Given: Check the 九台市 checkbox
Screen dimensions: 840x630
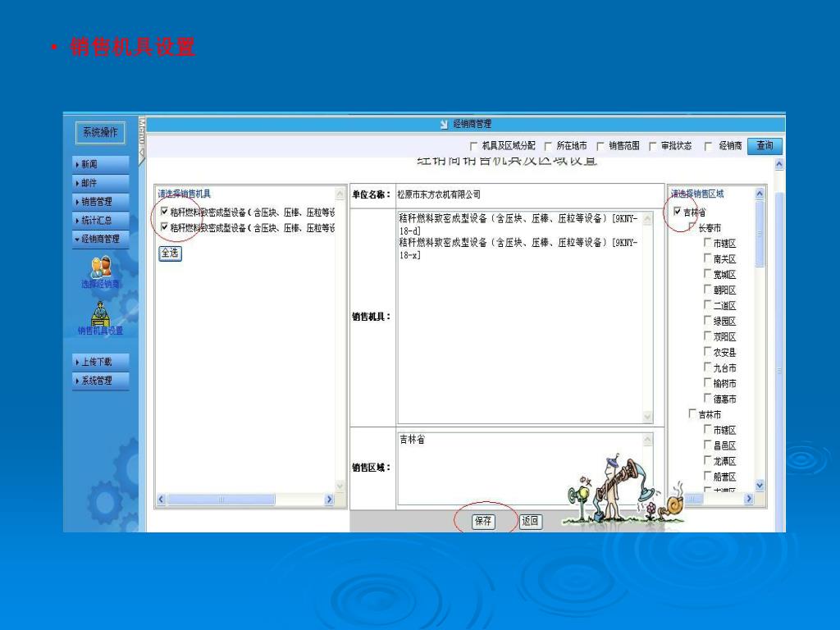Looking at the screenshot, I should coord(708,367).
